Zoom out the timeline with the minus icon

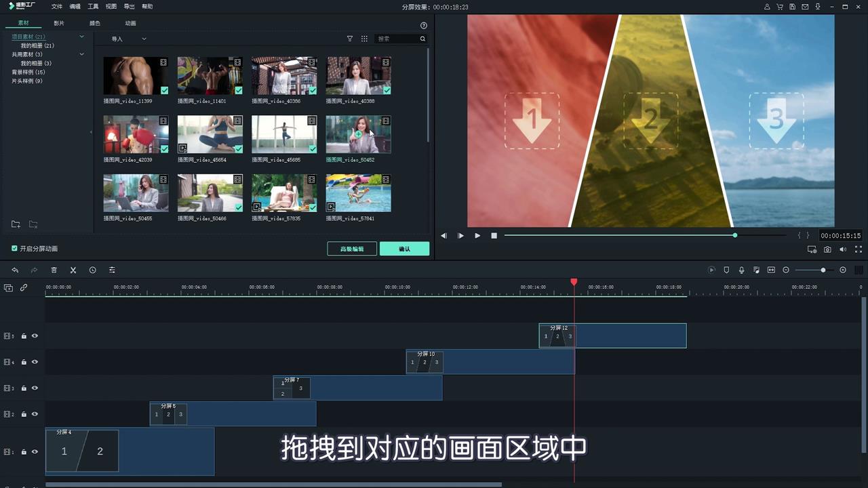pos(786,270)
